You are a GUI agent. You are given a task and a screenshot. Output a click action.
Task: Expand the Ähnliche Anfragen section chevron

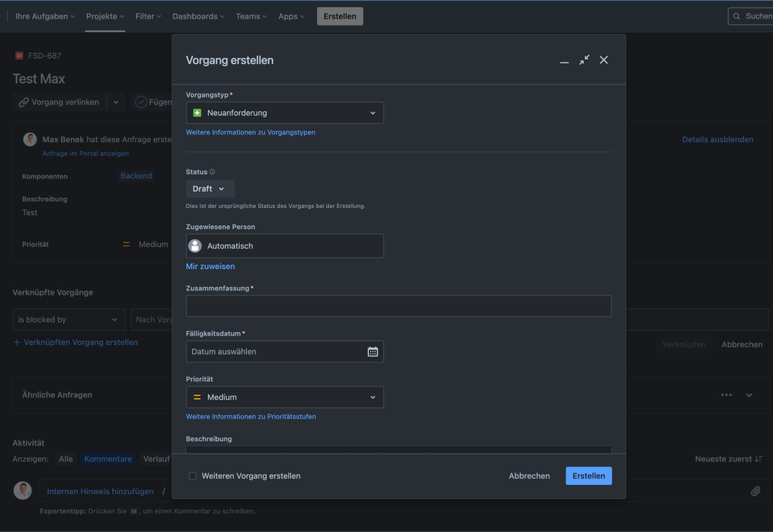pyautogui.click(x=749, y=395)
